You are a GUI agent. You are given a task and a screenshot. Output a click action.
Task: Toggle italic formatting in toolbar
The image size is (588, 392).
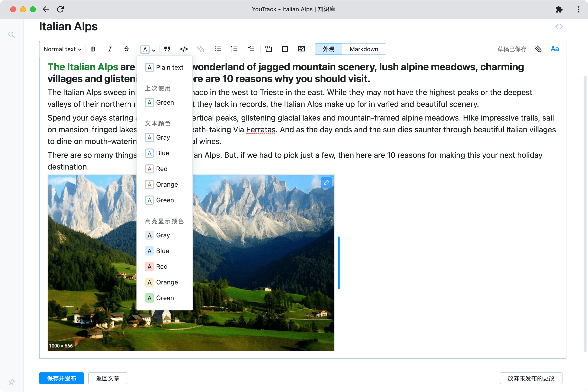click(x=110, y=49)
